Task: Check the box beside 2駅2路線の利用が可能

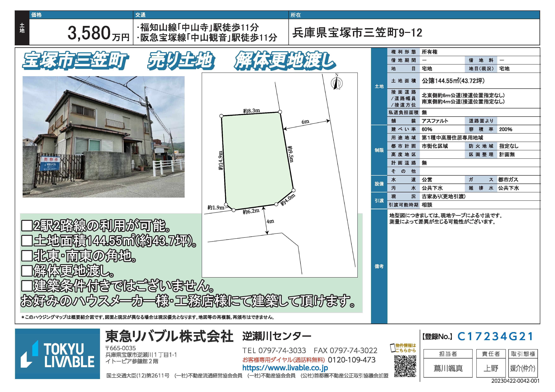Action: (27, 226)
